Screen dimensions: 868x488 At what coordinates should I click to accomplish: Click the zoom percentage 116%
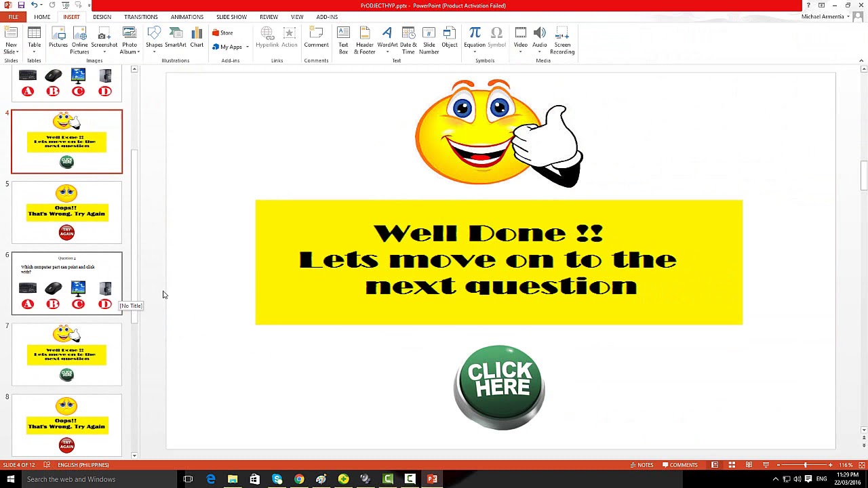pyautogui.click(x=845, y=465)
